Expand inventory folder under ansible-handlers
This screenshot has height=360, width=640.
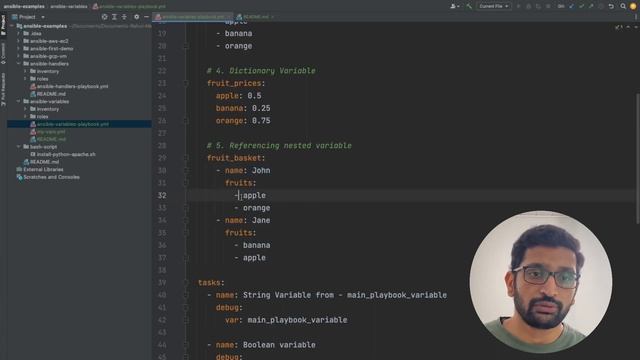click(x=25, y=71)
